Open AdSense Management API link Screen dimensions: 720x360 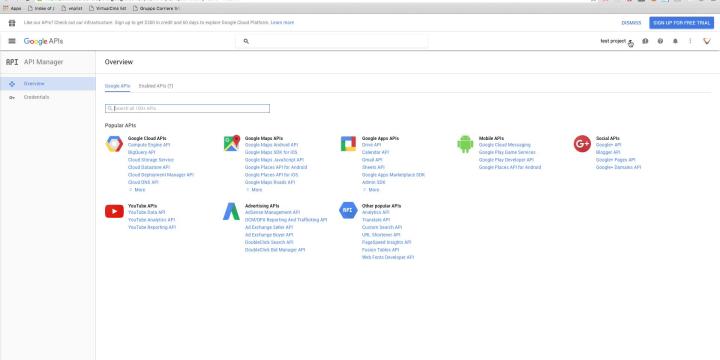click(x=273, y=213)
